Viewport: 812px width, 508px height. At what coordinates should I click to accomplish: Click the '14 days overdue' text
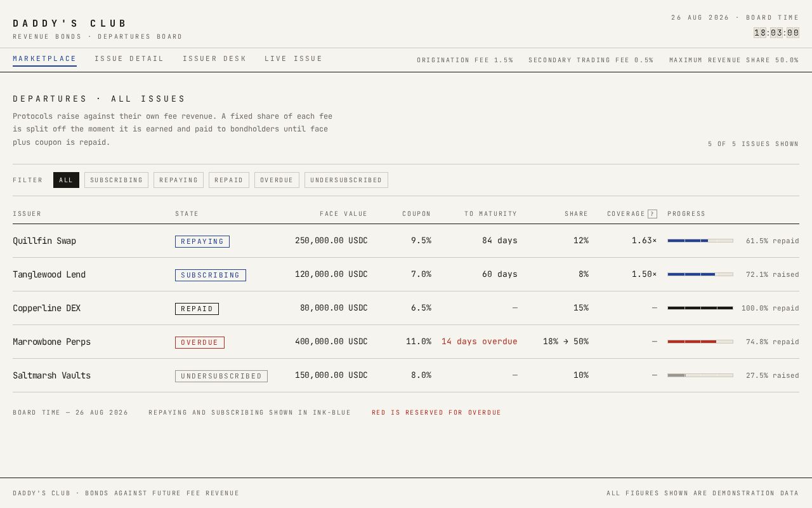pos(480,342)
